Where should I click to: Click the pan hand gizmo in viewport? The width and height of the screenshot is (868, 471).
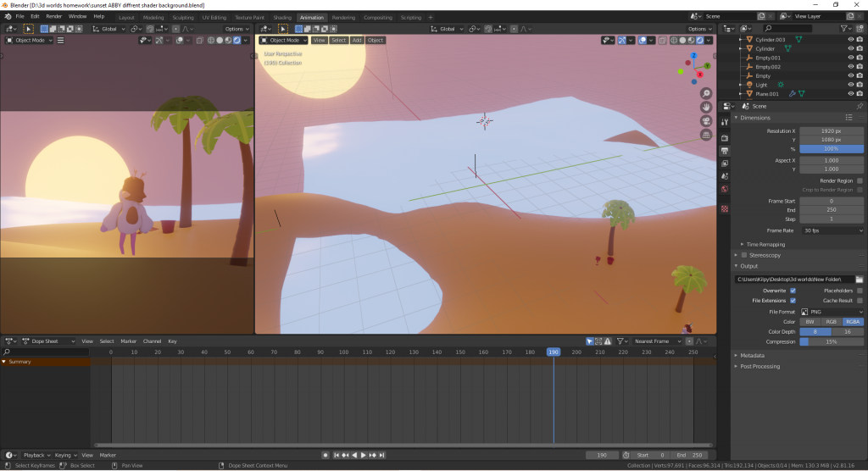coord(706,108)
